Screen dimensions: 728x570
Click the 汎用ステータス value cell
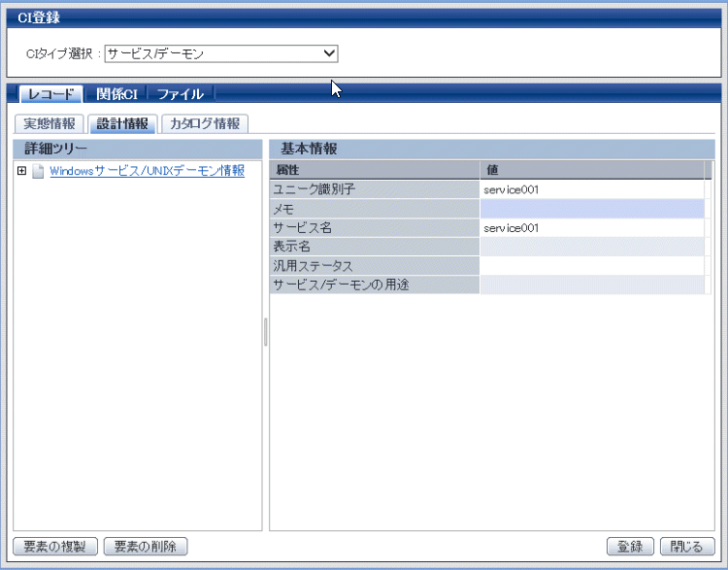click(x=591, y=265)
